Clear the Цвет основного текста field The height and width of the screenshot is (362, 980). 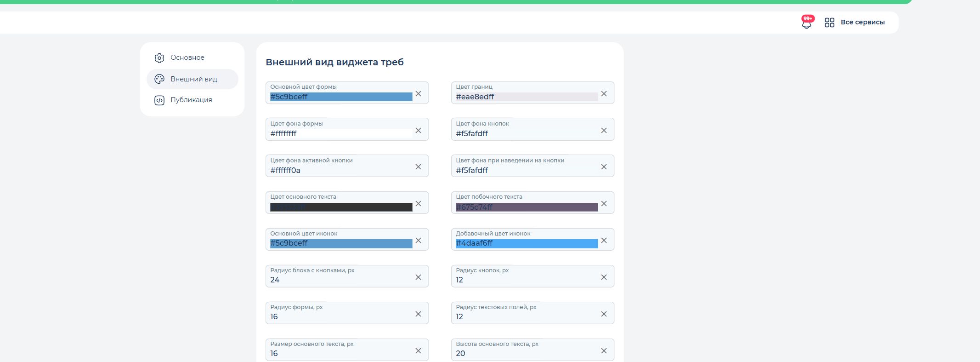pyautogui.click(x=418, y=203)
